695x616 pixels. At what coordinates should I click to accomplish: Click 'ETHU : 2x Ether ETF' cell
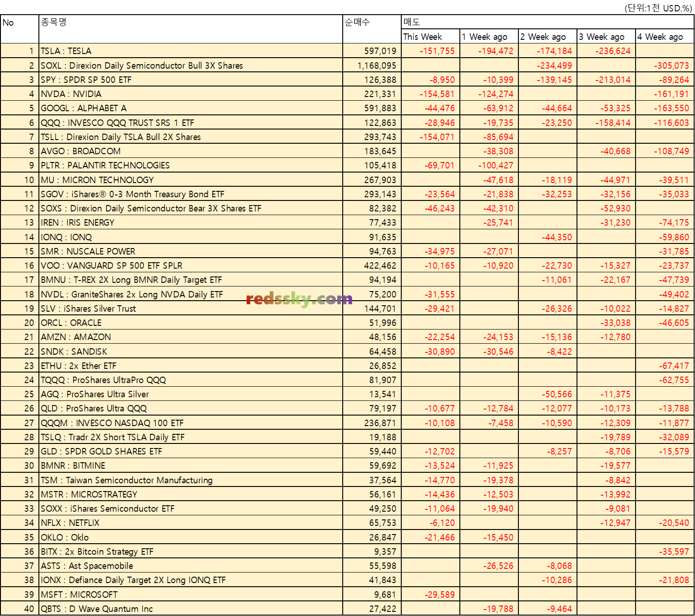pyautogui.click(x=191, y=366)
